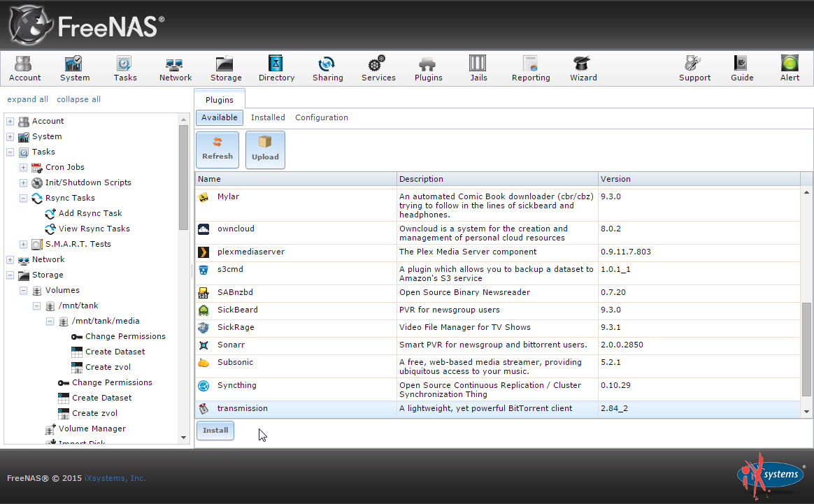Click the s3cmd plugin icon

(203, 269)
